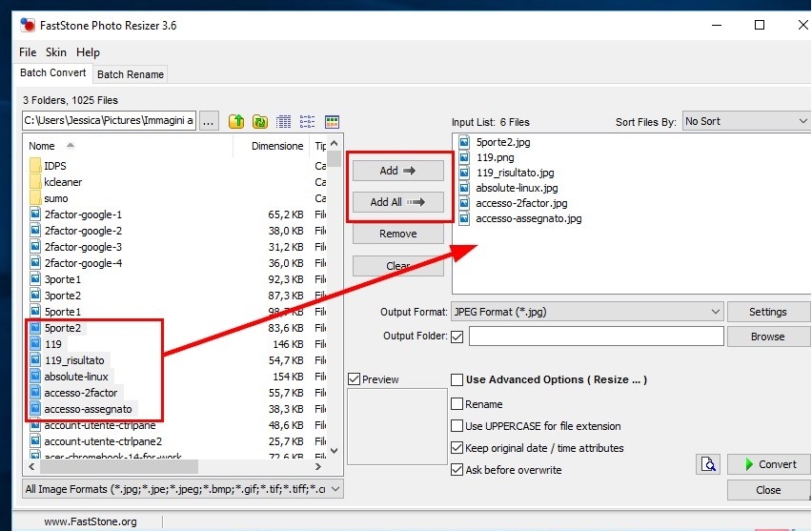This screenshot has height=531, width=812.
Task: Select 3porte2 in file list
Action: point(63,296)
